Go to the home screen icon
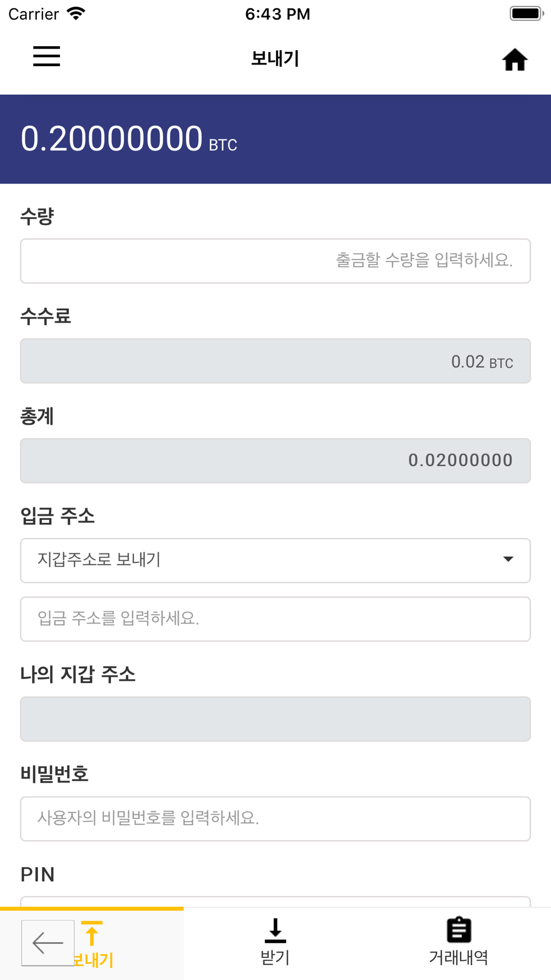This screenshot has width=551, height=980. (515, 60)
